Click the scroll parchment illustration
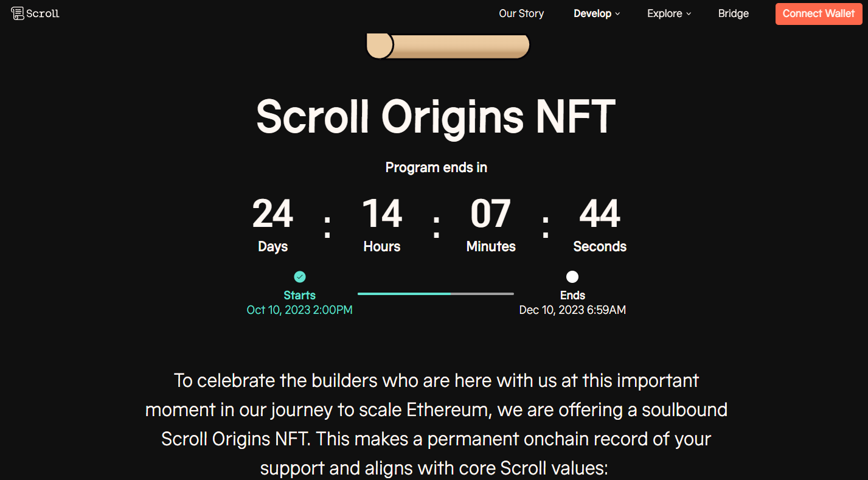This screenshot has width=868, height=480. click(x=448, y=46)
